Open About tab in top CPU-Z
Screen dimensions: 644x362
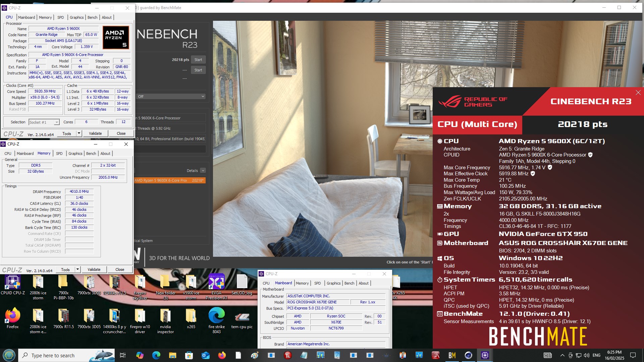[x=107, y=17]
